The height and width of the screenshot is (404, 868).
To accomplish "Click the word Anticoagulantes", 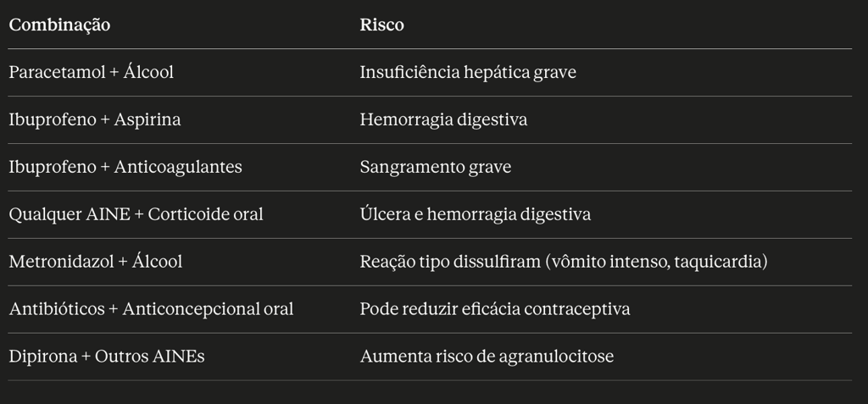I will point(178,167).
